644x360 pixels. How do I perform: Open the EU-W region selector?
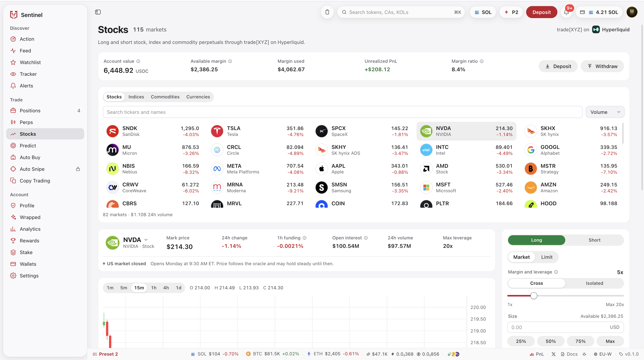[x=603, y=354]
